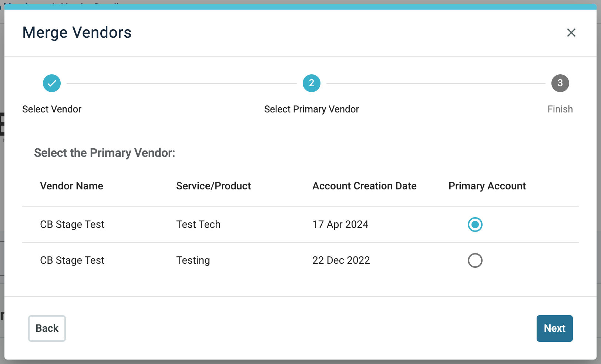Click the 17 Apr 2024 date cell
Screen dimensions: 601x364
pyautogui.click(x=340, y=225)
